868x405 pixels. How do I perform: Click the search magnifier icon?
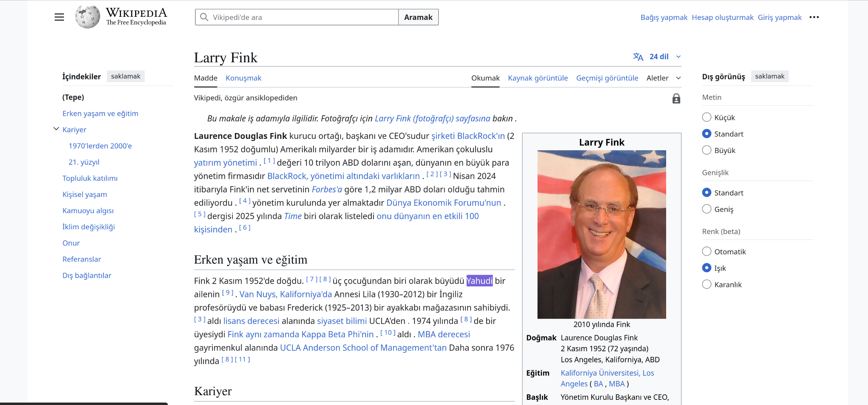204,17
